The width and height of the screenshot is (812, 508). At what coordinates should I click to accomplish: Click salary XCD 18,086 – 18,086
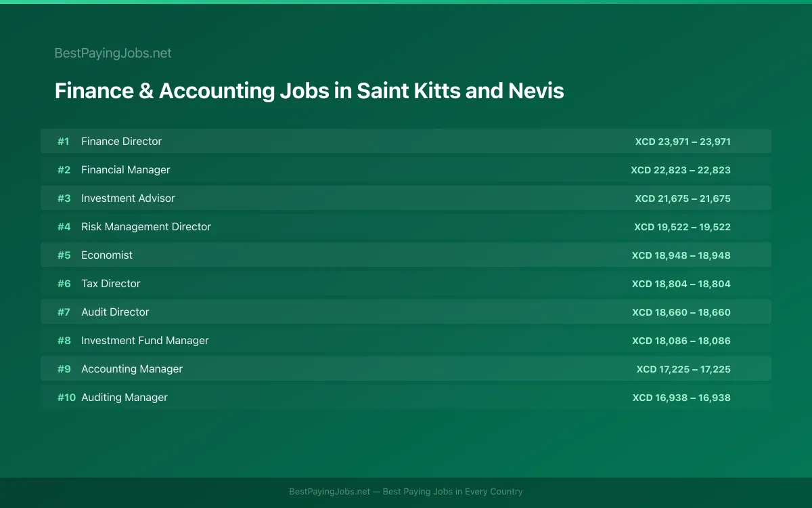pyautogui.click(x=681, y=341)
